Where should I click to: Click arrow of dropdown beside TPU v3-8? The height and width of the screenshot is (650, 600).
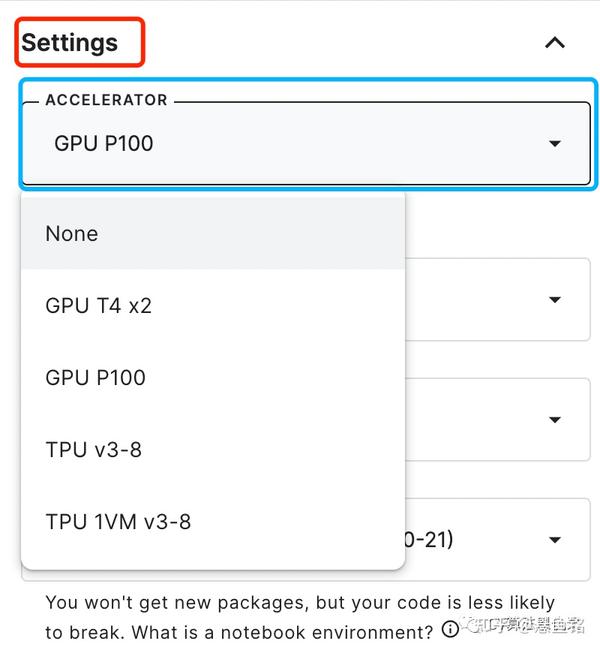(x=555, y=420)
